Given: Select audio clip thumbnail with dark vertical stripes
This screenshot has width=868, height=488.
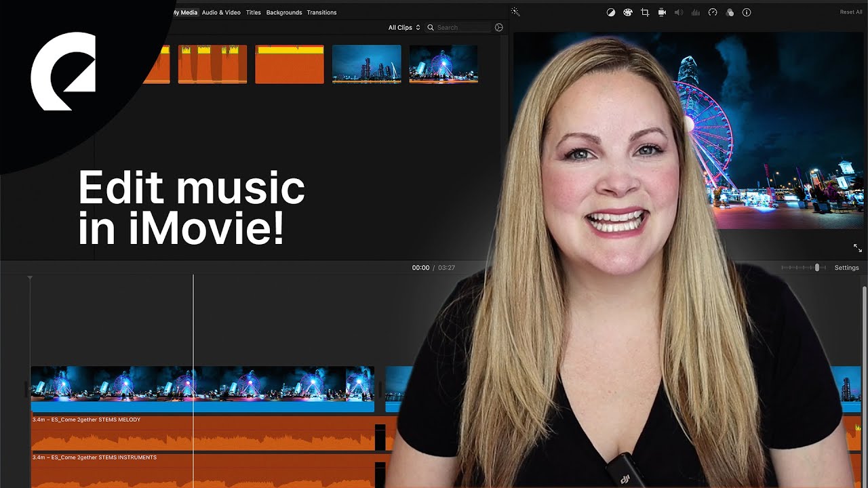Looking at the screenshot, I should pyautogui.click(x=212, y=64).
